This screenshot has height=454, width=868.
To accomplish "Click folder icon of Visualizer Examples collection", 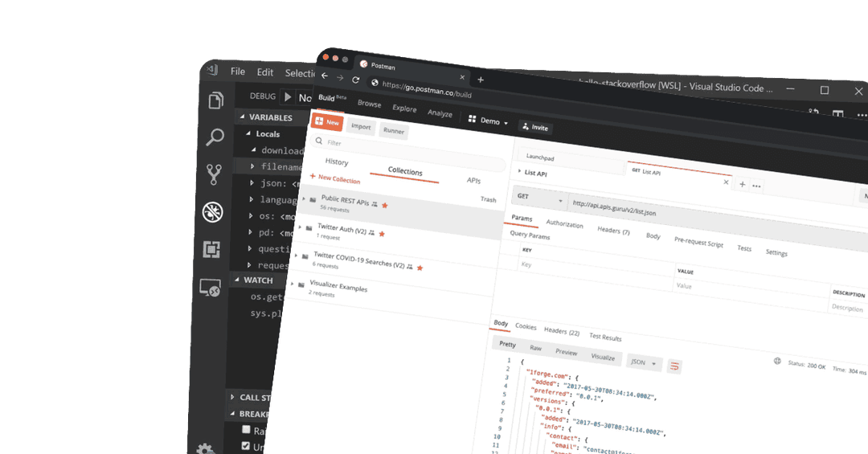I will [301, 284].
